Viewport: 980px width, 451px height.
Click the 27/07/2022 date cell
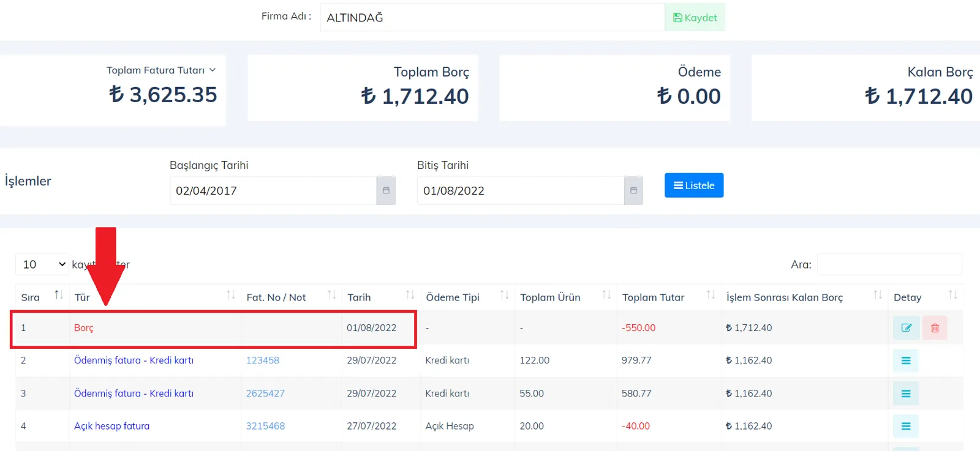point(371,426)
